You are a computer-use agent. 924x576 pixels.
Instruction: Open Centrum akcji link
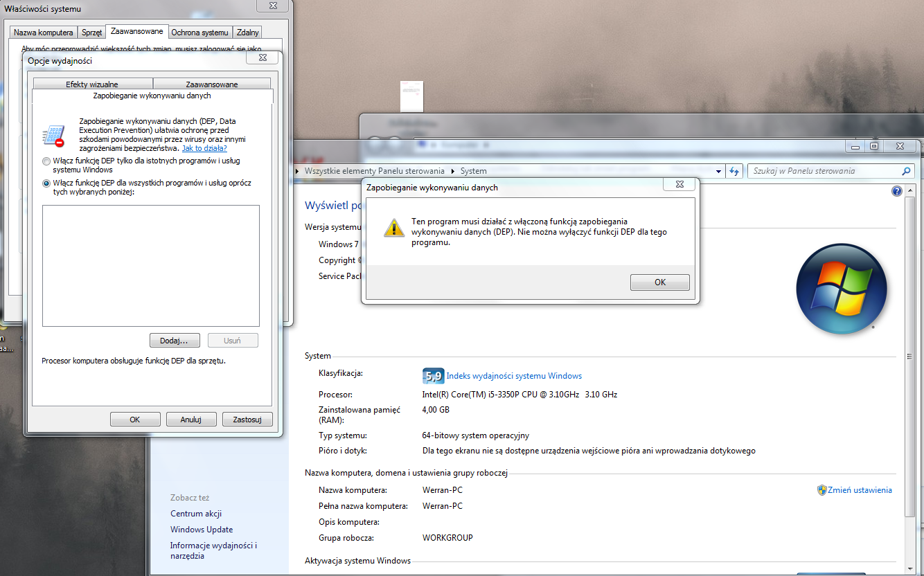point(196,514)
